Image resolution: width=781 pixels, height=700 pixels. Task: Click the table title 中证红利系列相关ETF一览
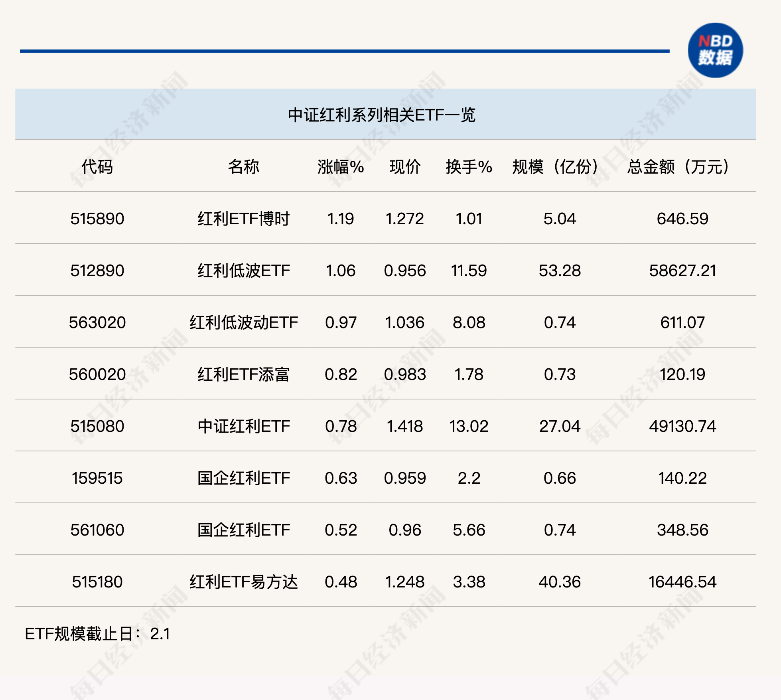pyautogui.click(x=381, y=115)
